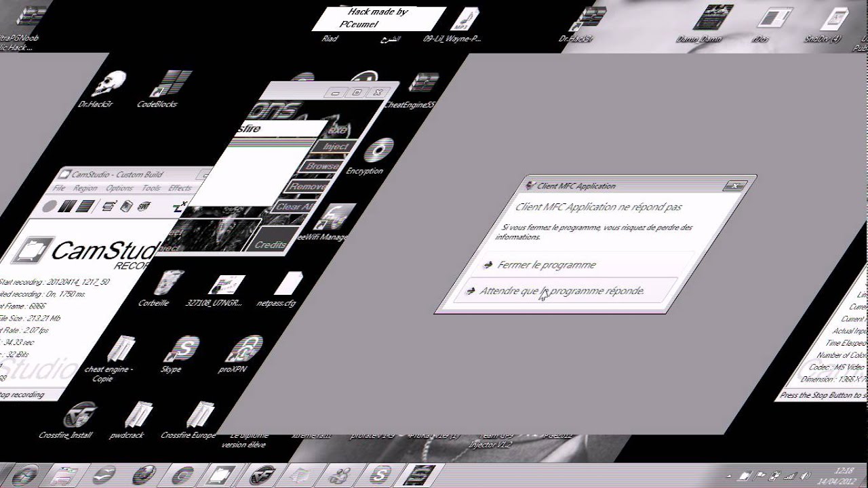Open the Region menu in CamStudio

pos(85,188)
